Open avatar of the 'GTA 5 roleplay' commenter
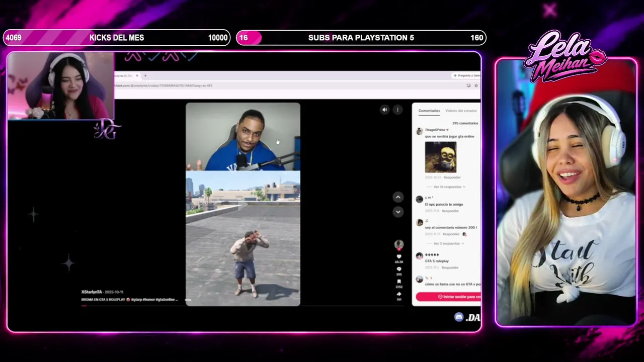The width and height of the screenshot is (644, 362). coord(419,256)
